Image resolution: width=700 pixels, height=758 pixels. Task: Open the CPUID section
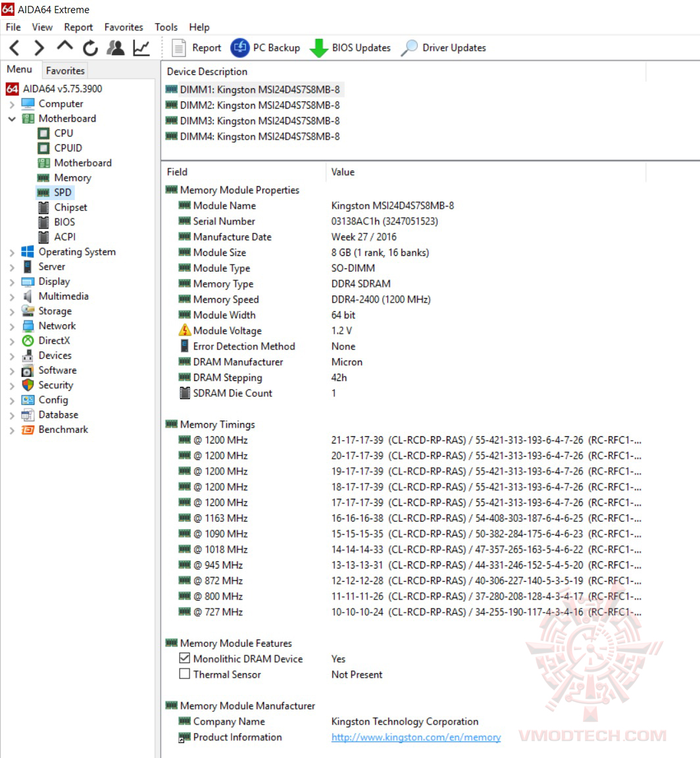pyautogui.click(x=67, y=147)
